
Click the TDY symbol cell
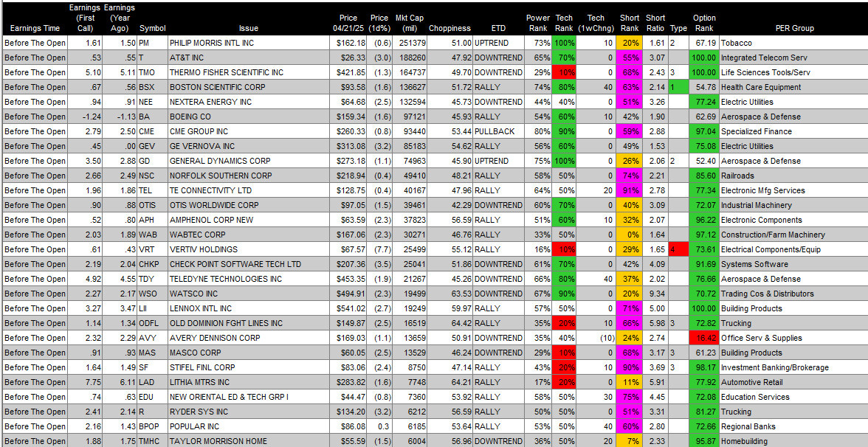(152, 279)
